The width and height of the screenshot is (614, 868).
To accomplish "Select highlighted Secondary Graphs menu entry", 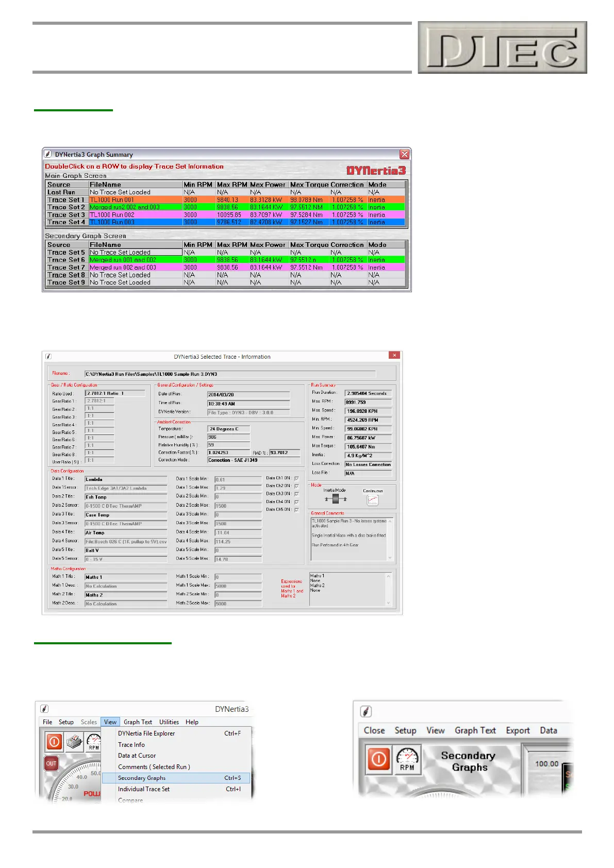I will coord(176,778).
